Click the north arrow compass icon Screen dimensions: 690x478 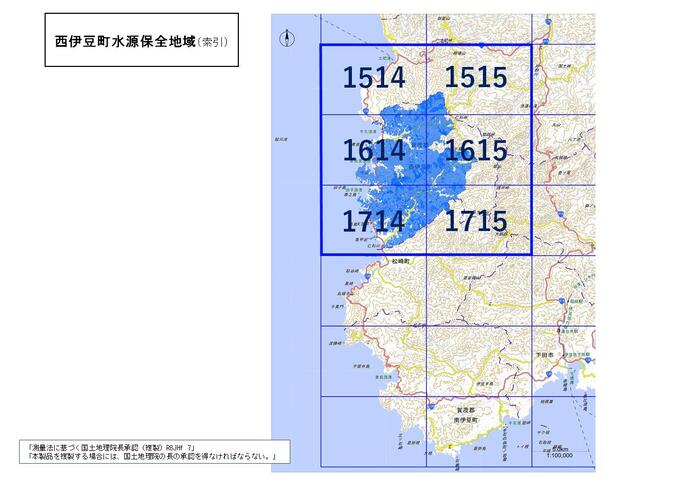(x=287, y=39)
